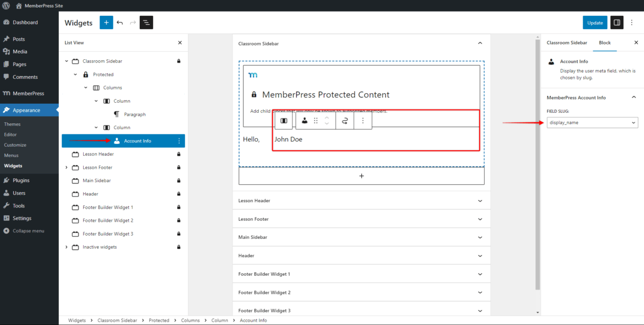The image size is (644, 325).
Task: Open options for Account Info list row
Action: tap(179, 141)
